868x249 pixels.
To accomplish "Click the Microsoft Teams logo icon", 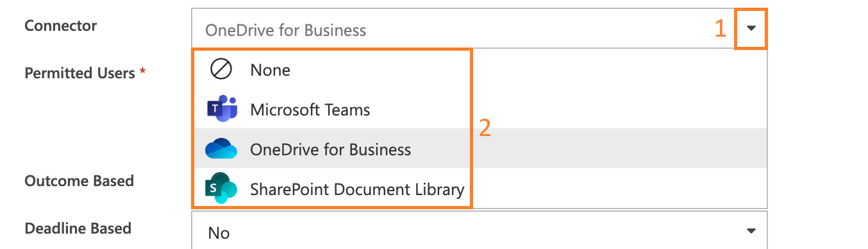I will click(222, 110).
